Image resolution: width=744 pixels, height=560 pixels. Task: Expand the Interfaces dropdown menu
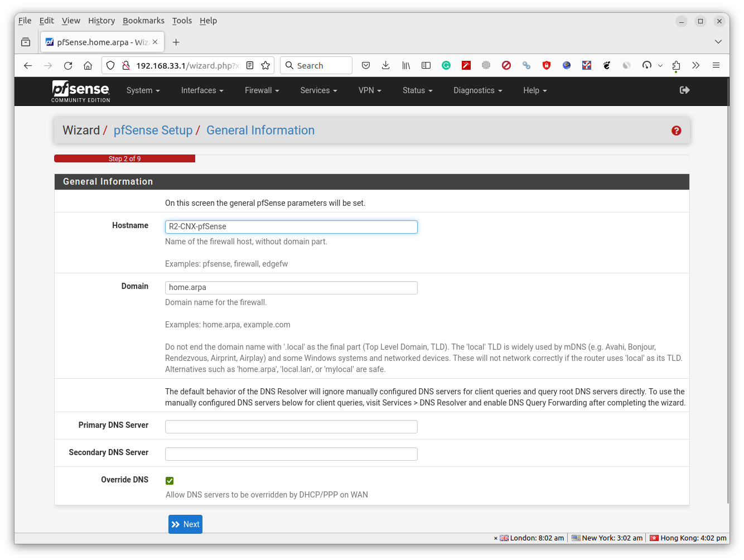pos(202,90)
